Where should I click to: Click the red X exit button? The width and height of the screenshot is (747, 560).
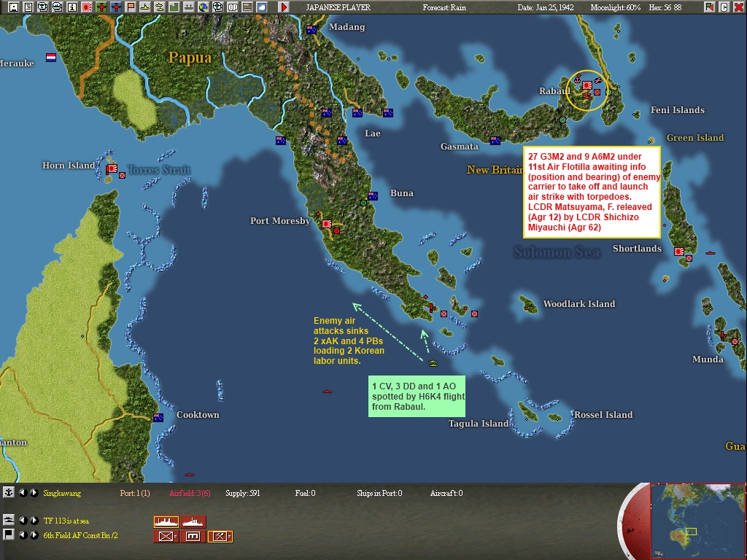[738, 7]
